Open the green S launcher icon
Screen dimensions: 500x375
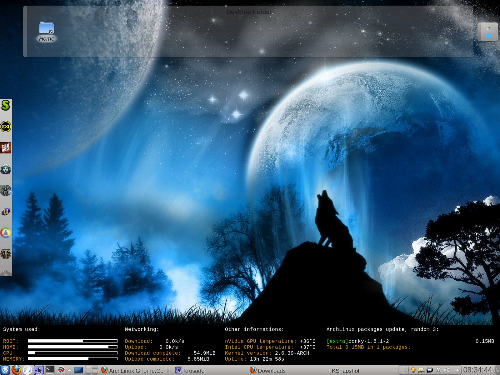pos(6,105)
